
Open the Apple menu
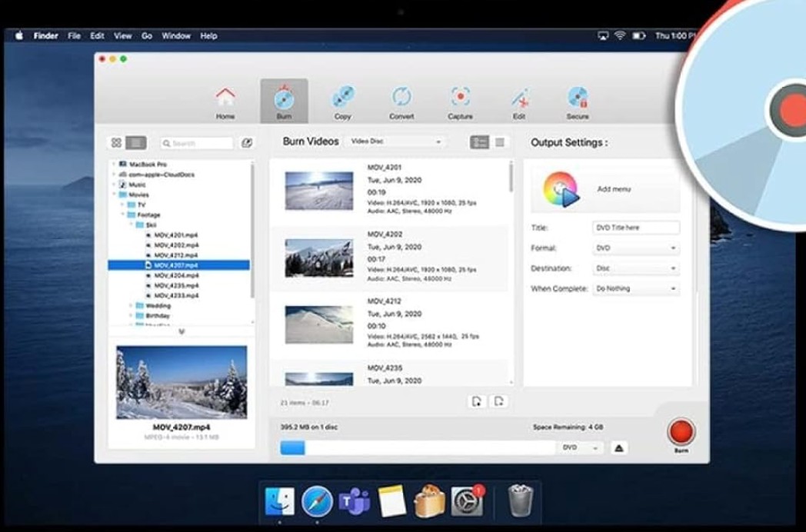19,35
